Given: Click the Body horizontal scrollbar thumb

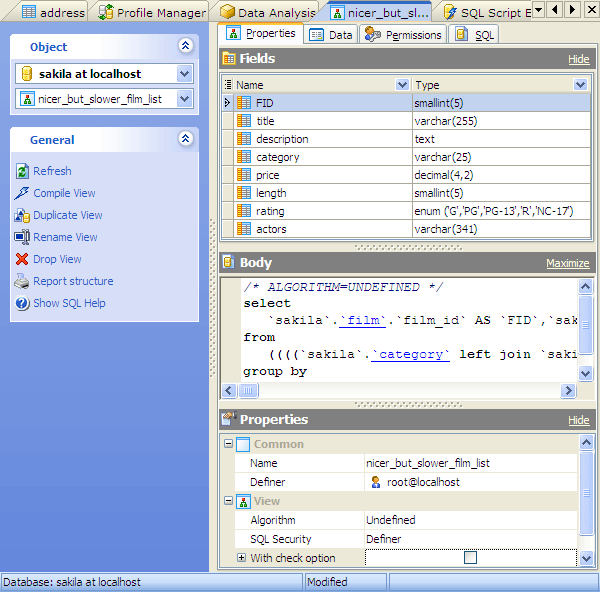Looking at the screenshot, I should pyautogui.click(x=248, y=390).
